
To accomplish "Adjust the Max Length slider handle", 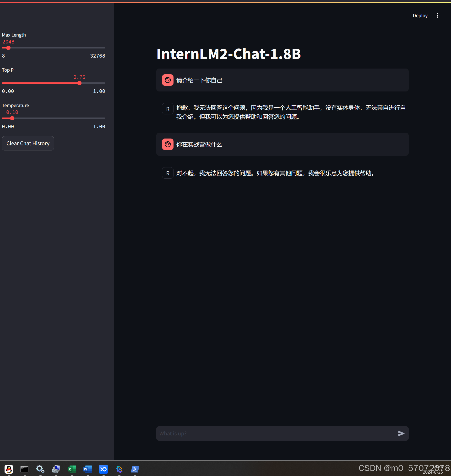I will click(8, 48).
